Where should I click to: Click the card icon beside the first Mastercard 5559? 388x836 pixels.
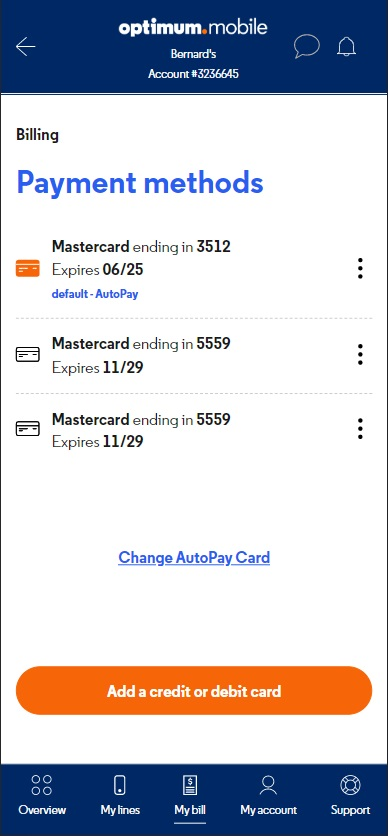[28, 355]
